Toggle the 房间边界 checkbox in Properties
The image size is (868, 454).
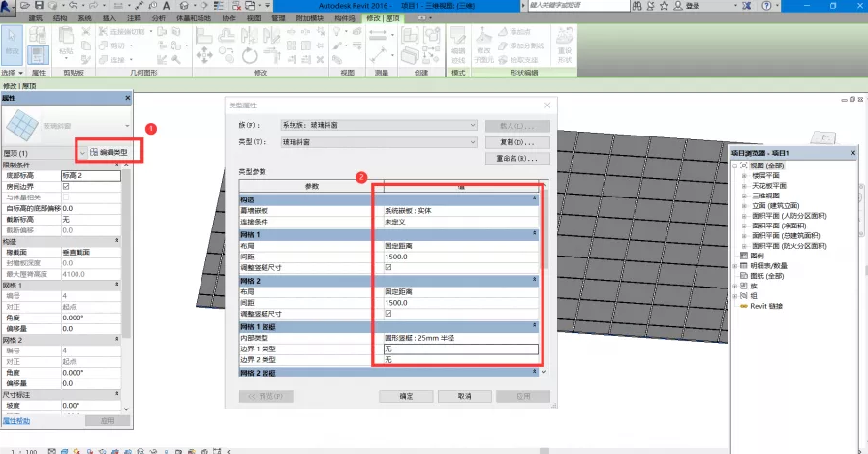tap(66, 187)
